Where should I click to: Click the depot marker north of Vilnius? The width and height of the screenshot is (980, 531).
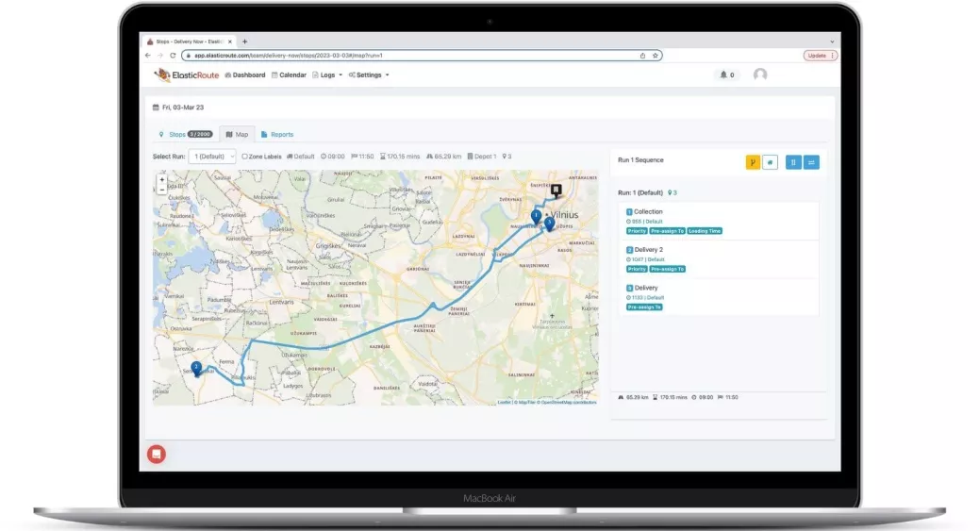(556, 190)
